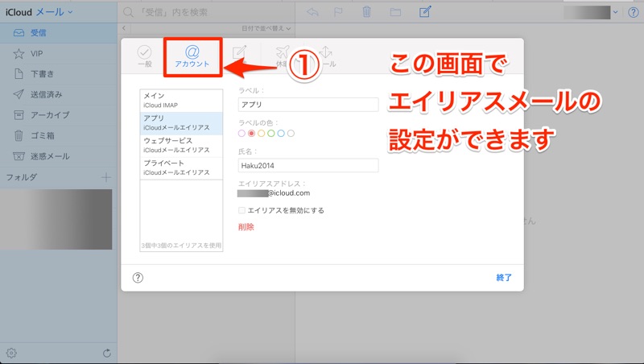
Task: Enable エイリアスを無効にする checkbox
Action: click(242, 210)
